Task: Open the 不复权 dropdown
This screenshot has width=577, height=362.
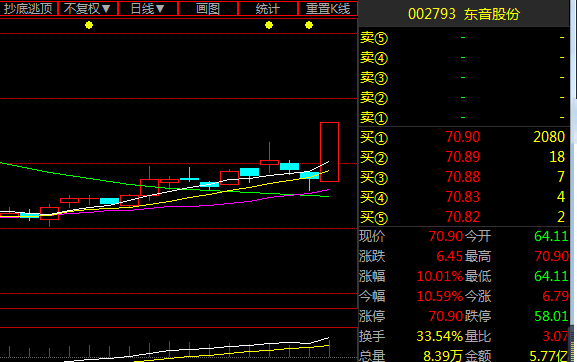Action: click(88, 8)
